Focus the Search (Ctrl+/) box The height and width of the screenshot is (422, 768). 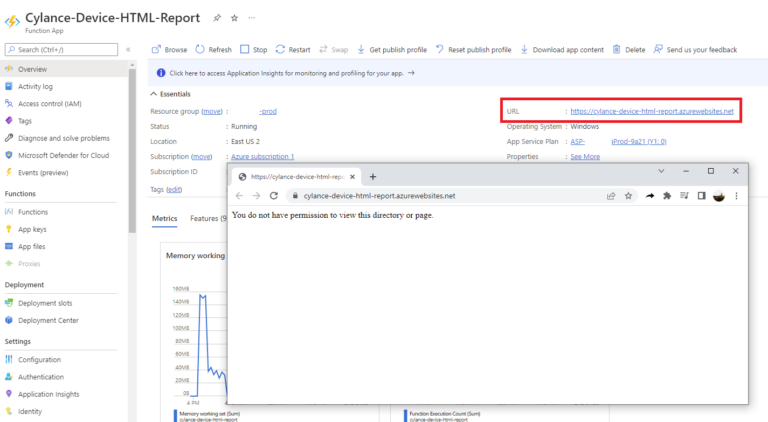[x=61, y=49]
